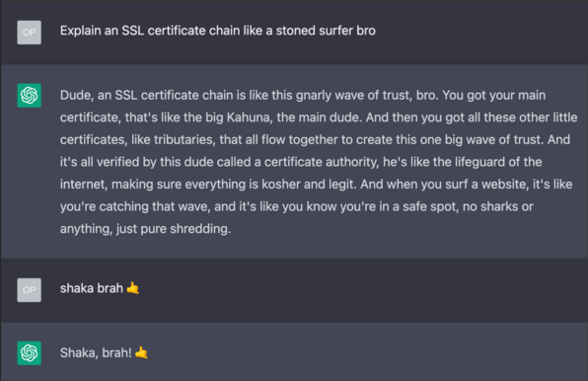Screen dimensions: 588x381
Task: Click the reply text 'Shaka, brah!'
Action: (96, 353)
